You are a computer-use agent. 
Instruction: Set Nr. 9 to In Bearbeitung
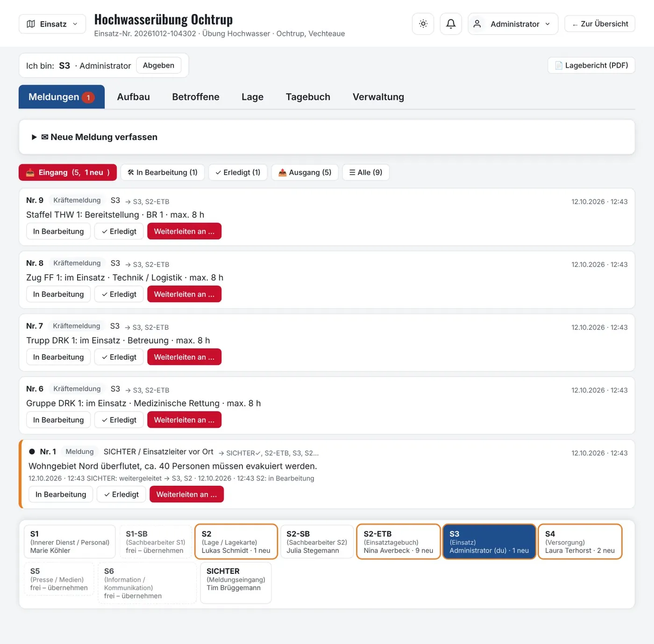tap(58, 231)
